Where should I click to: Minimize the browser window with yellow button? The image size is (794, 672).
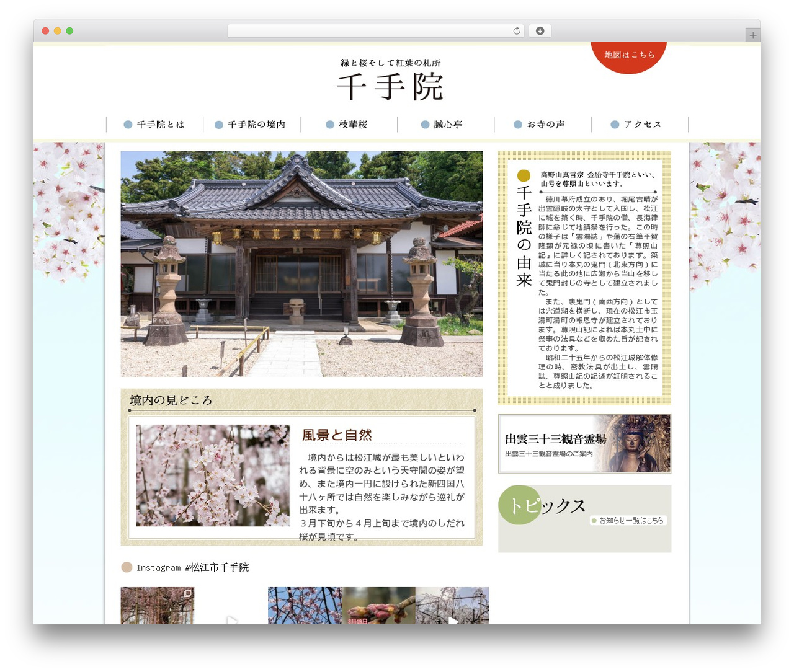pos(57,31)
